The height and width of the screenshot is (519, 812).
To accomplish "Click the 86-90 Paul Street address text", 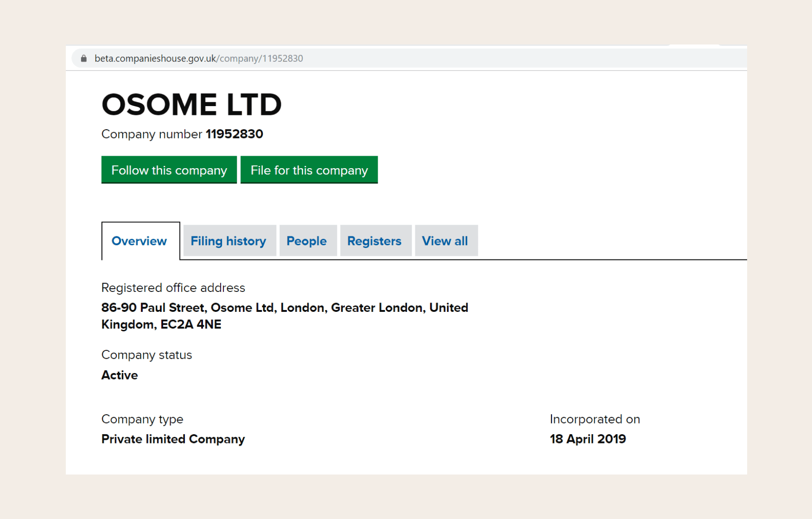I will (x=284, y=316).
